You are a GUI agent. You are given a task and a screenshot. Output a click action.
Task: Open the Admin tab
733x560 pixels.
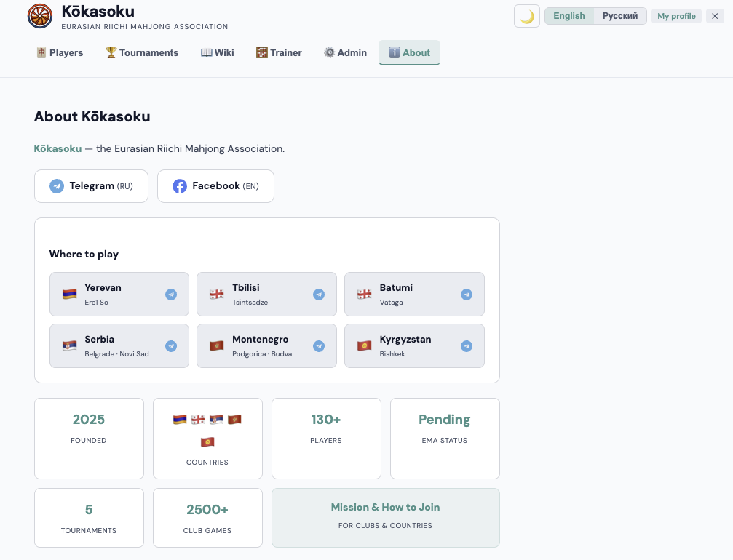[x=345, y=52]
